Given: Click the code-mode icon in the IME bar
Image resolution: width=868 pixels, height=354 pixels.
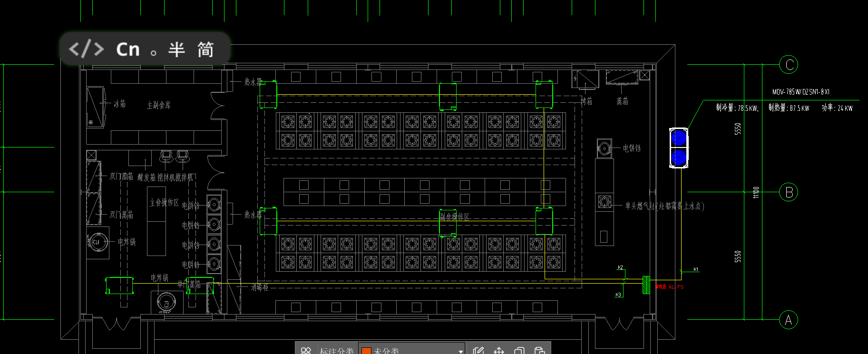Looking at the screenshot, I should [x=86, y=49].
